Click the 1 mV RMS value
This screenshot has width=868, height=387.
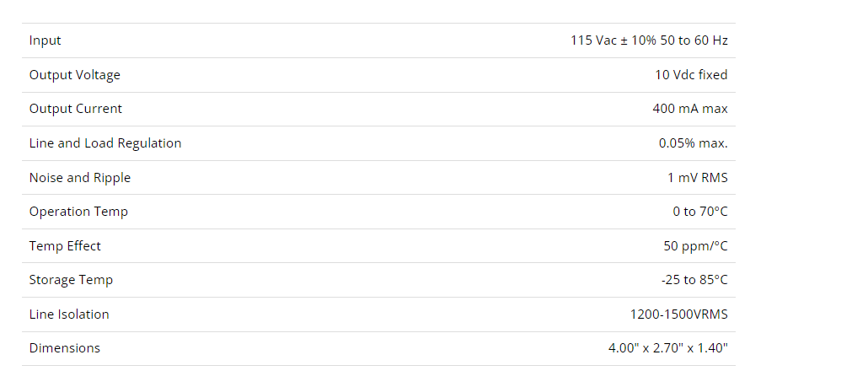(698, 178)
